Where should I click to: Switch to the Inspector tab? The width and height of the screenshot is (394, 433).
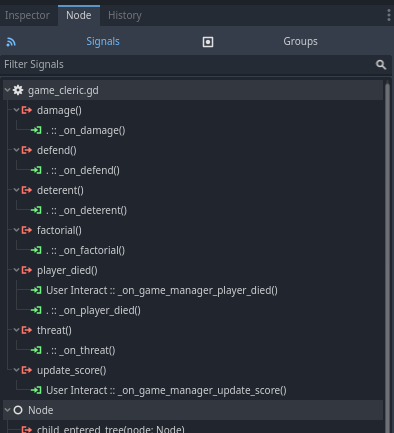tap(27, 15)
